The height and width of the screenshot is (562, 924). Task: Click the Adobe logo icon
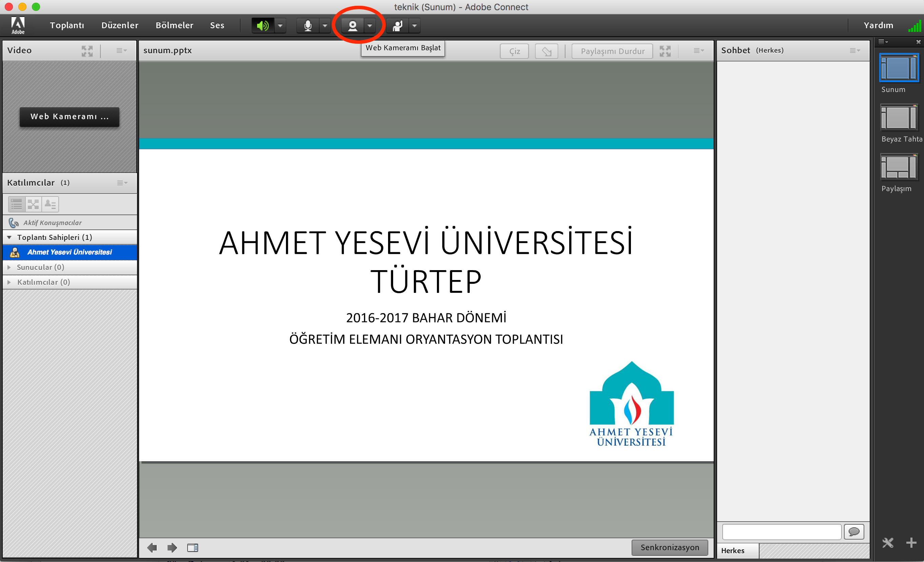pos(18,25)
